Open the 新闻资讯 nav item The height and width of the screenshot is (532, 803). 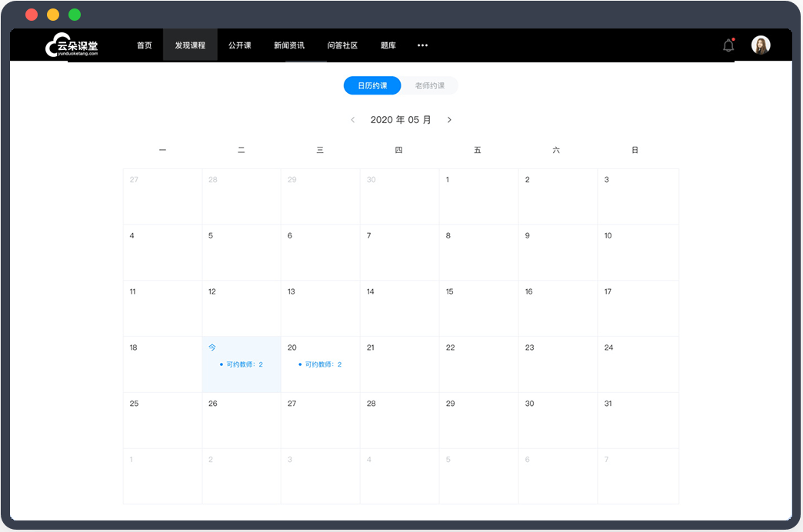tap(289, 45)
